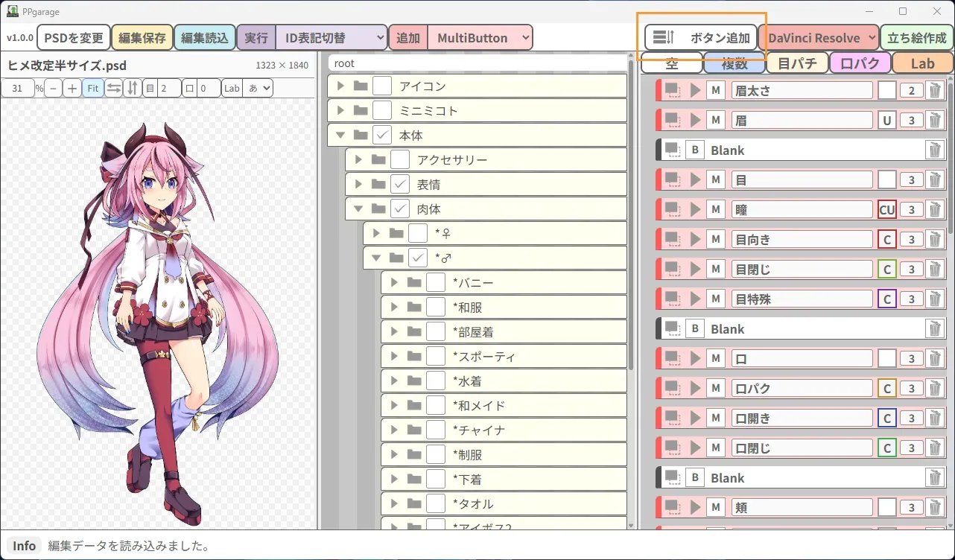955x560 pixels.
Task: Expand the アイコン folder arrow
Action: (x=340, y=86)
